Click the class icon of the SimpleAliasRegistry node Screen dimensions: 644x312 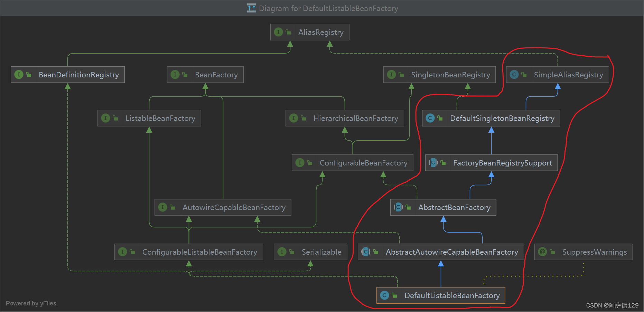coord(514,75)
